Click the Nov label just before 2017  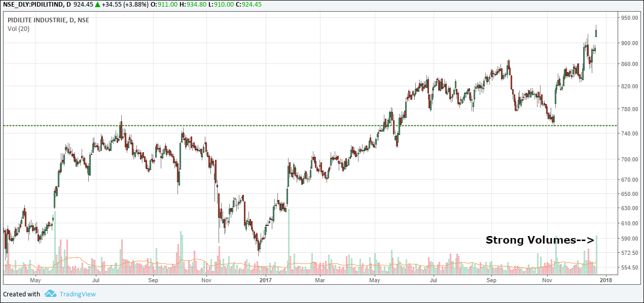pos(206,280)
